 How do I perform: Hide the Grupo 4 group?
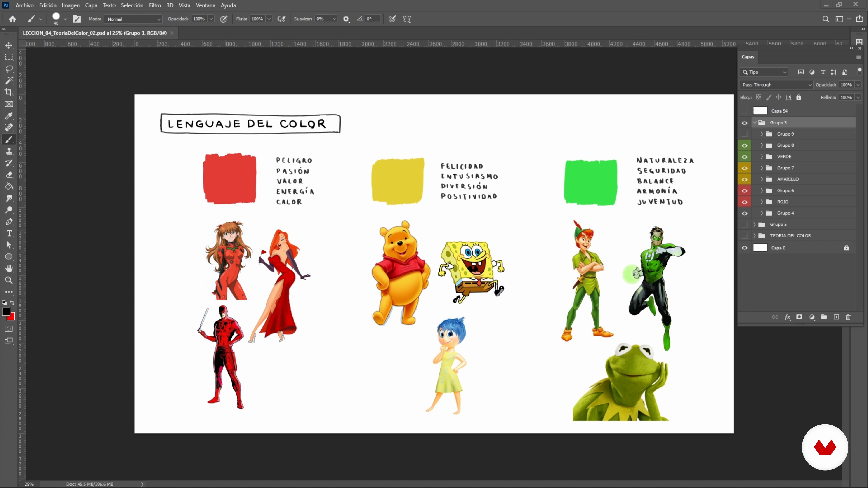pyautogui.click(x=744, y=213)
